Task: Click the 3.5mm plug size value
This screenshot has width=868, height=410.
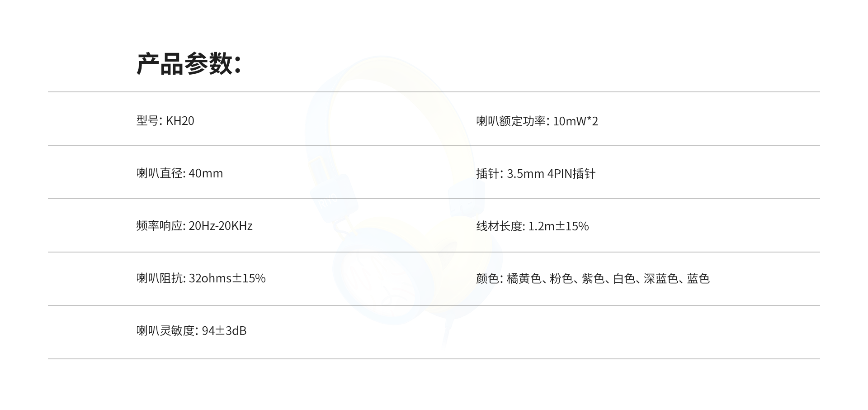Action: (525, 174)
